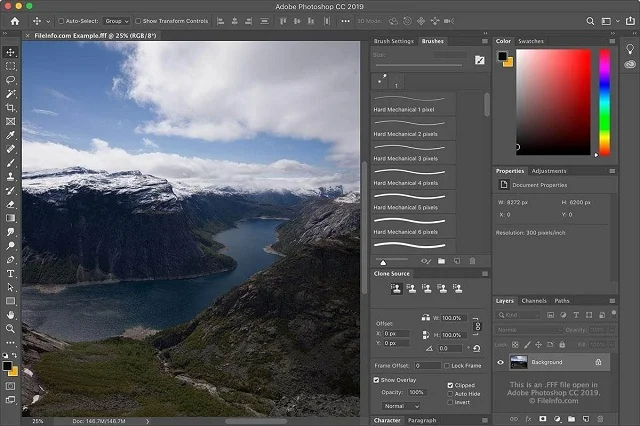Switch to the Swatches tab
This screenshot has height=426, width=640.
pos(531,41)
